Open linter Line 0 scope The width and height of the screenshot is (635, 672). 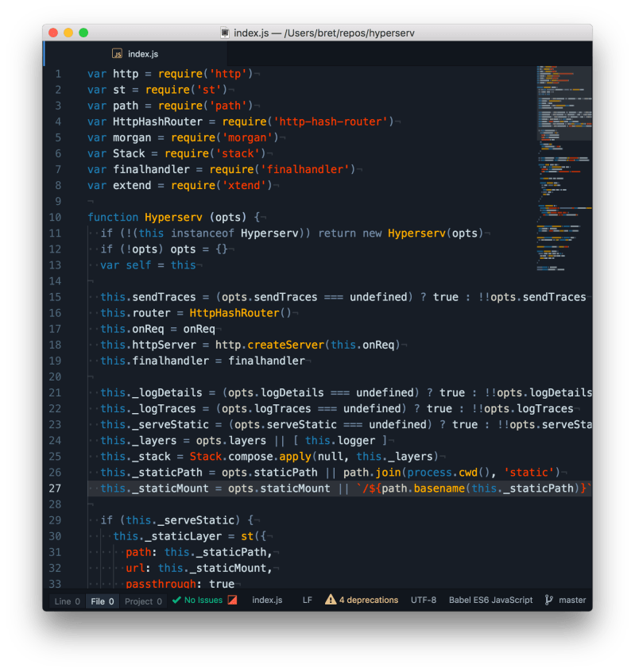point(68,601)
